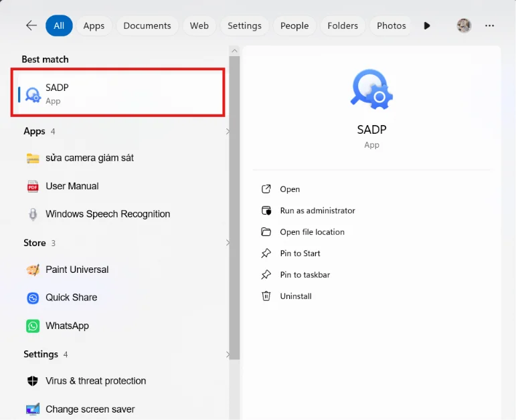Switch to the Apps filter tab

94,25
